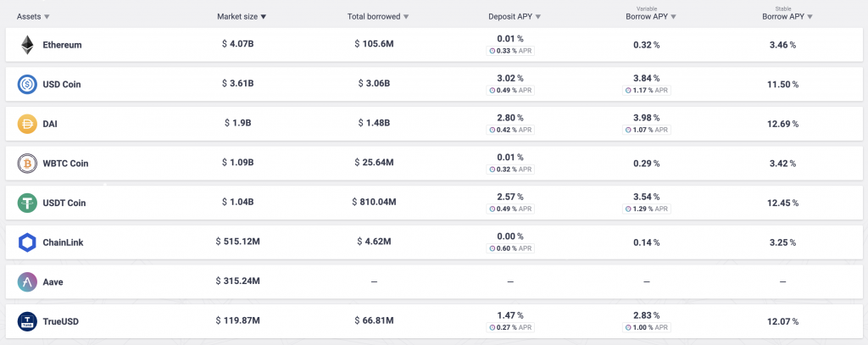Viewport: 868px width, 345px height.
Task: Click the Ethereum diamond logo icon
Action: point(27,45)
